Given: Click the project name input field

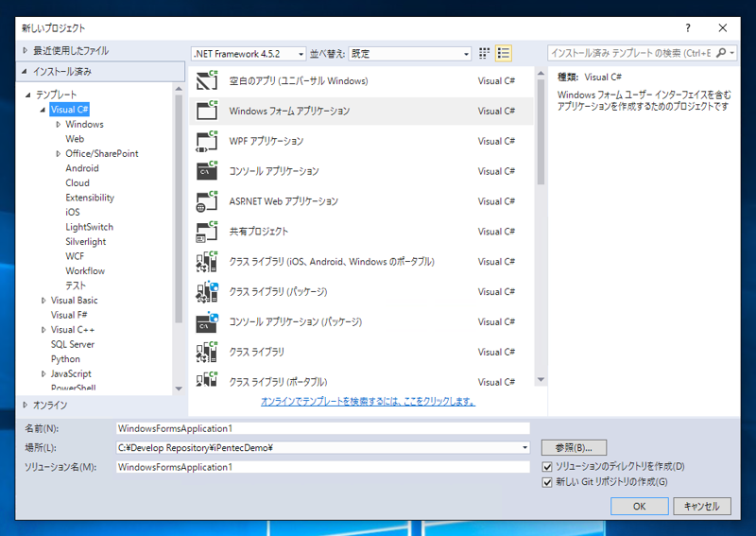Looking at the screenshot, I should pyautogui.click(x=322, y=428).
